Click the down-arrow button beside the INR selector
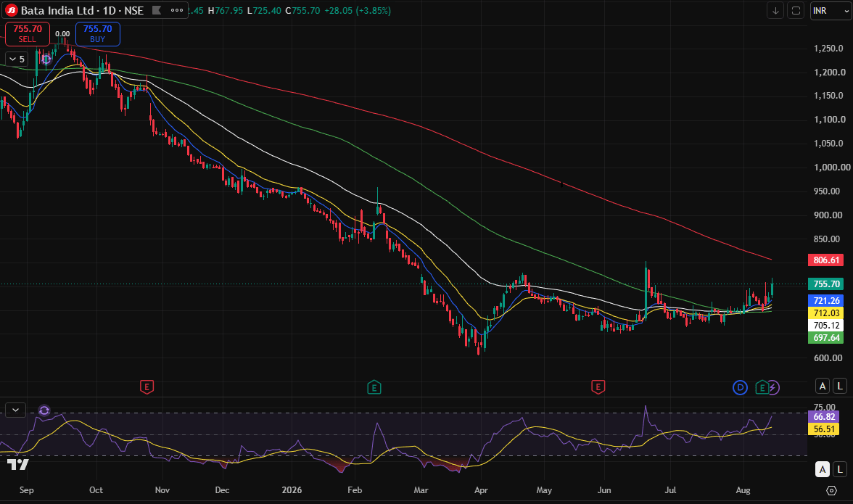Screen dimensions: 853x504 (775, 10)
